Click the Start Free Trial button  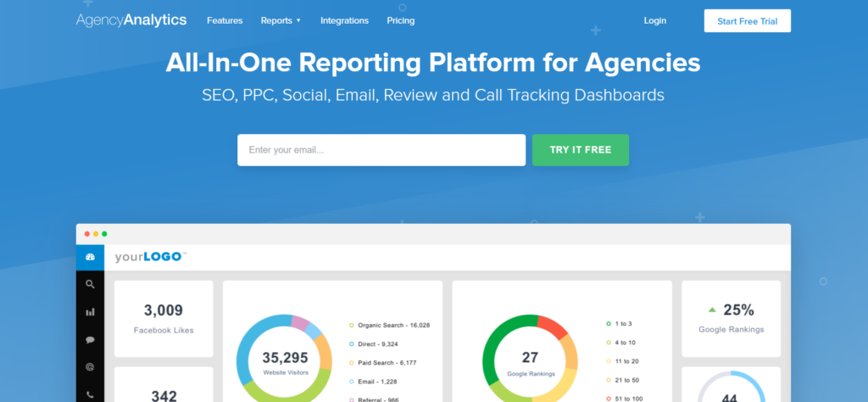[748, 21]
